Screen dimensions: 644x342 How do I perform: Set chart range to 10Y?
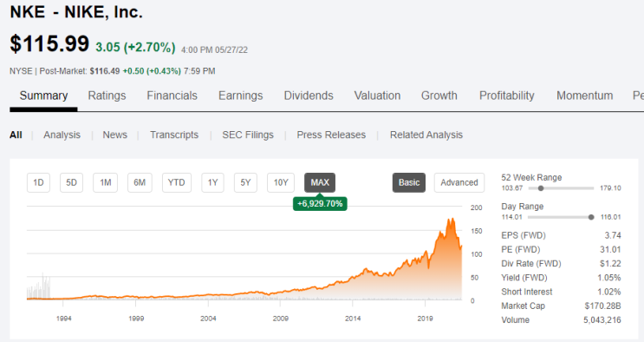click(x=281, y=183)
